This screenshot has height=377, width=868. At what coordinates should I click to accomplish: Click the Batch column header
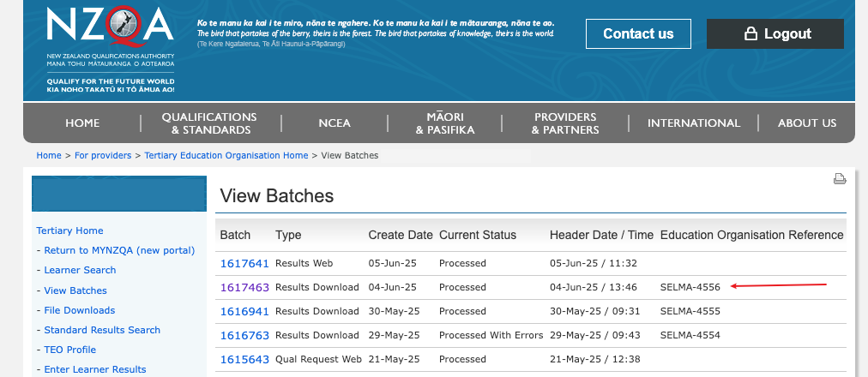tap(235, 235)
